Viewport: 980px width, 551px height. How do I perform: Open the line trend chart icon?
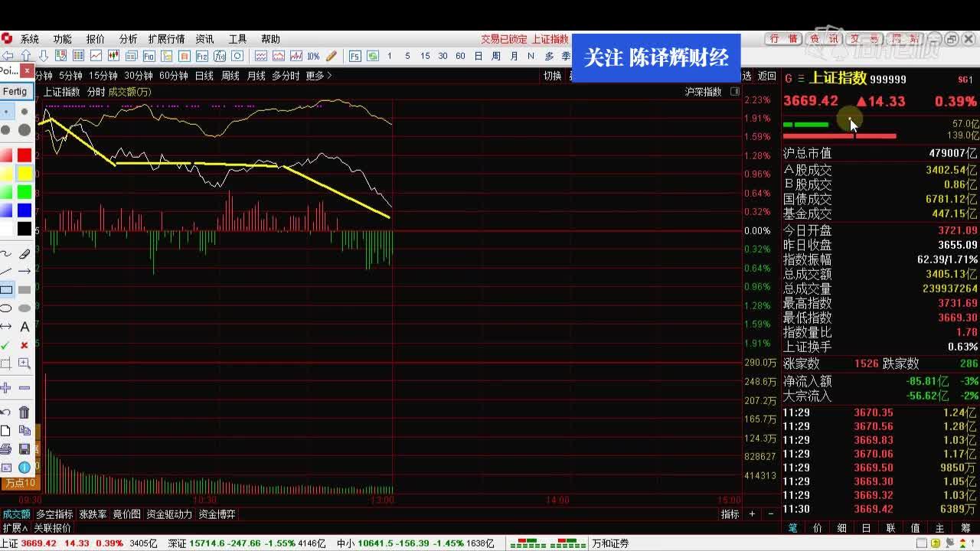pos(96,56)
